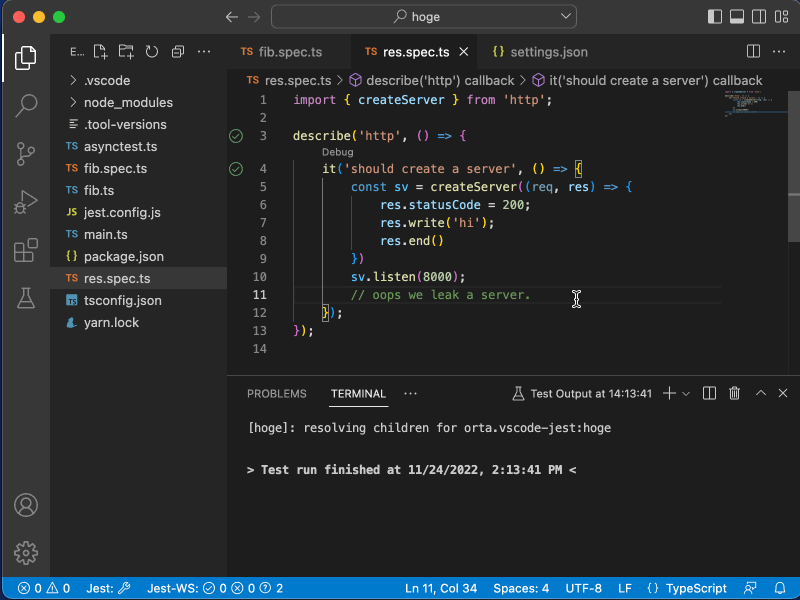
Task: Create a new file in the Explorer
Action: pos(99,51)
